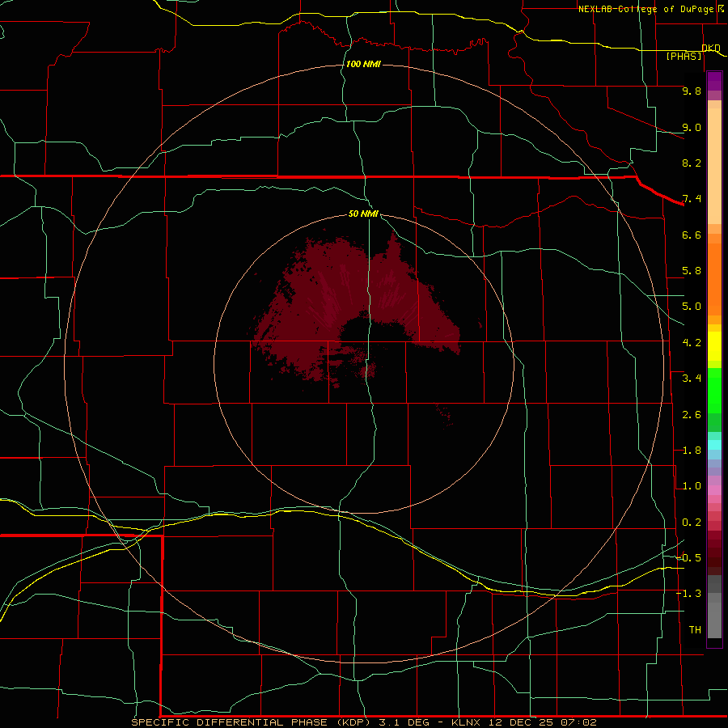
Task: Click the -0.5 legend value
Action: point(688,558)
